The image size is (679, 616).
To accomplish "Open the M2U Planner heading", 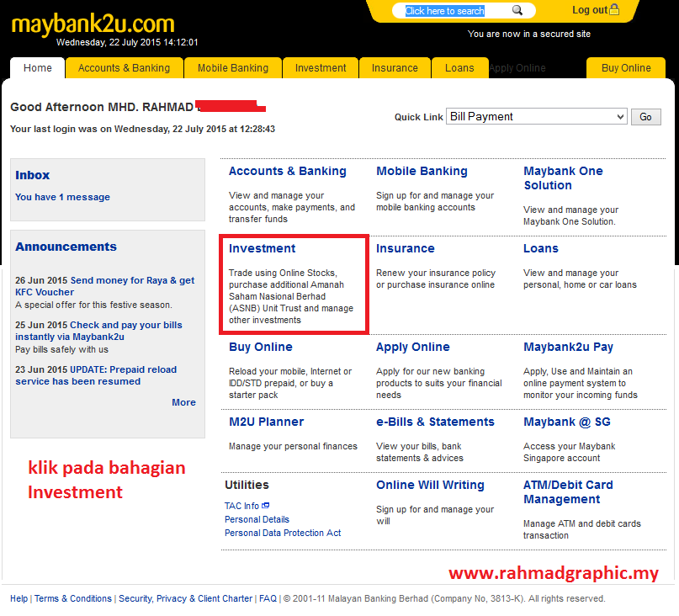I will tap(267, 422).
